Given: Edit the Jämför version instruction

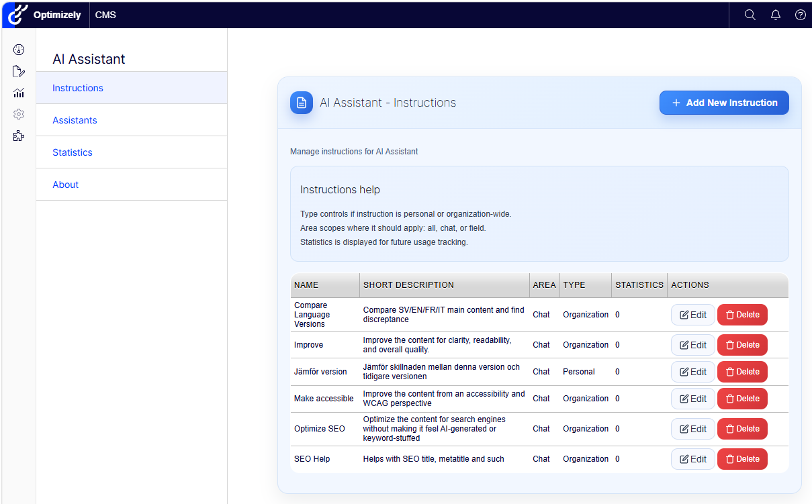Looking at the screenshot, I should tap(693, 372).
